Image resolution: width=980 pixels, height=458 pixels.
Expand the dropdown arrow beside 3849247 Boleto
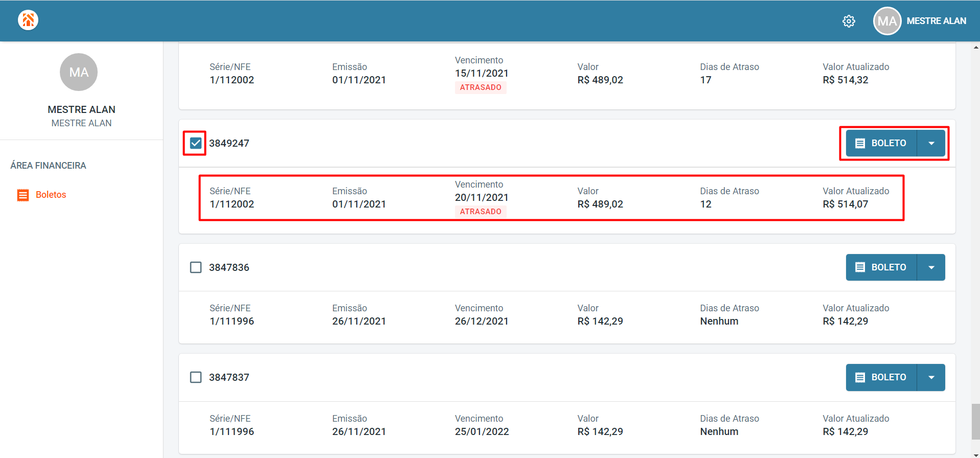coord(931,143)
